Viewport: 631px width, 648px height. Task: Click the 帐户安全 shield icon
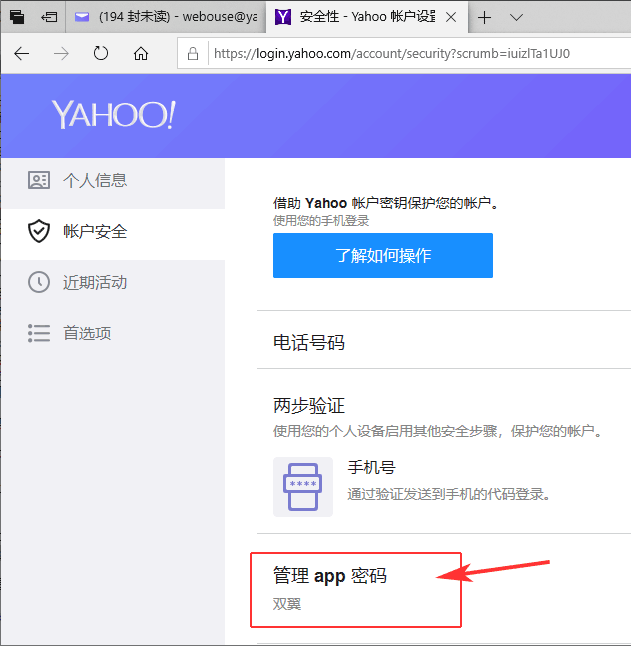coord(39,231)
